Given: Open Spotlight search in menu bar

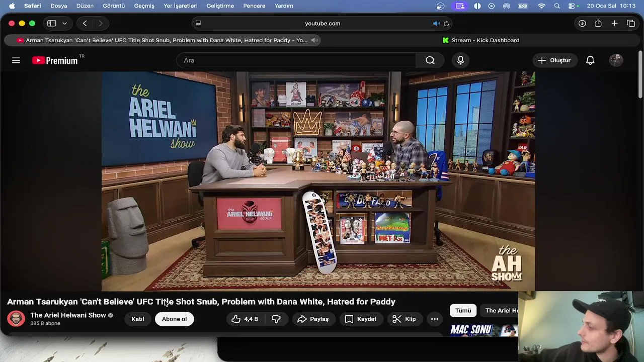Looking at the screenshot, I should [557, 6].
